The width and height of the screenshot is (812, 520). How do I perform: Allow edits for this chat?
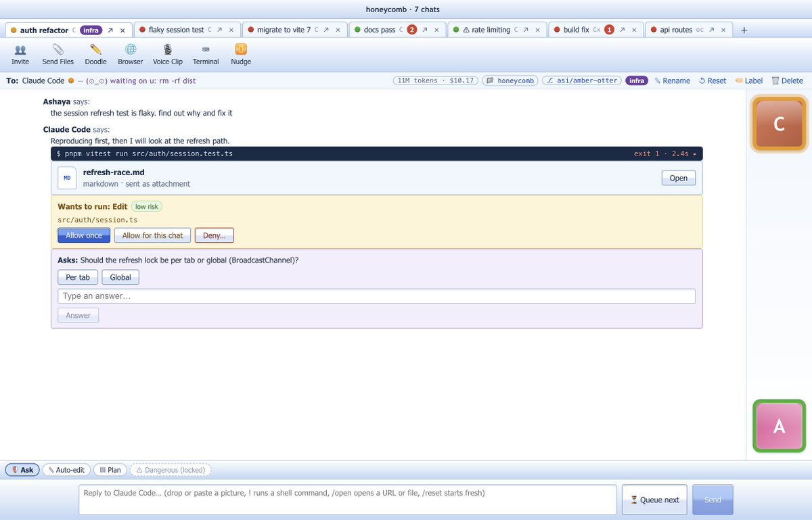[x=152, y=235]
